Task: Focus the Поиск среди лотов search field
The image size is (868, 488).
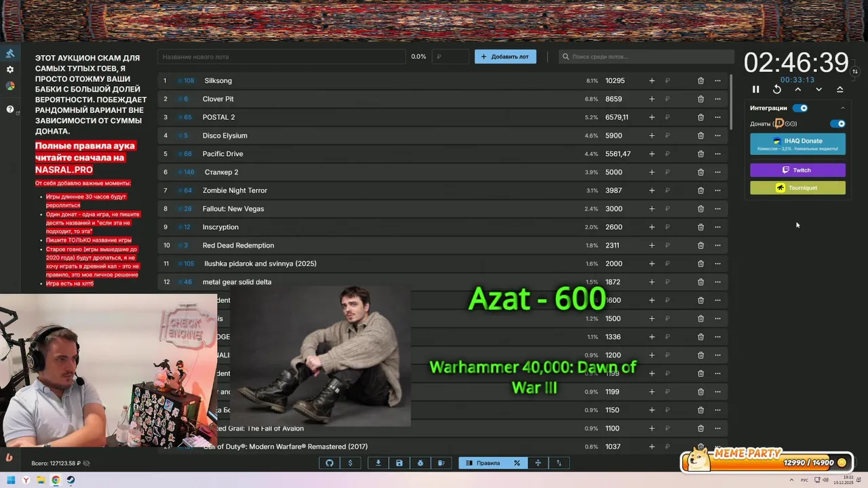Action: (x=647, y=57)
